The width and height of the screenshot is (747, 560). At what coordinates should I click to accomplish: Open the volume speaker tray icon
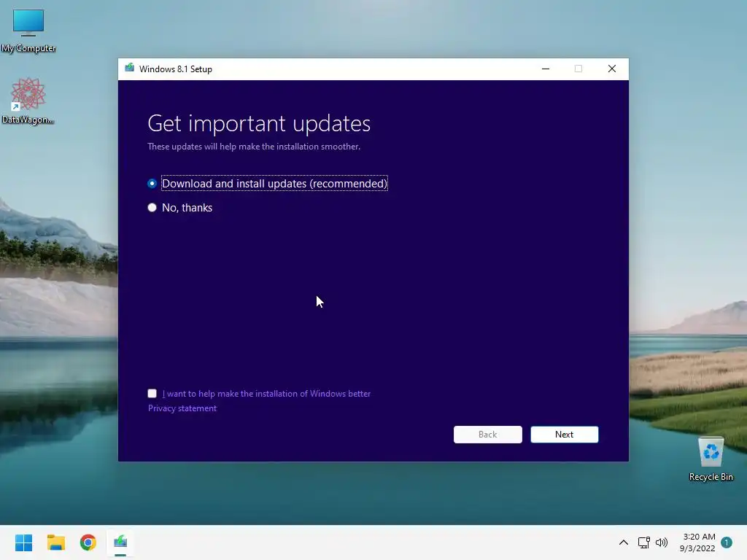661,542
